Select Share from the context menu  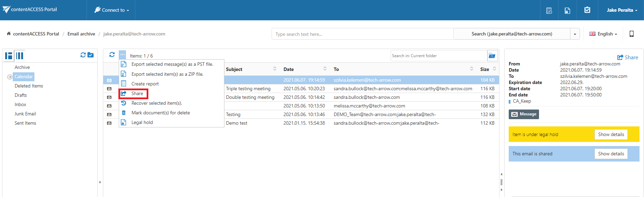pos(137,94)
